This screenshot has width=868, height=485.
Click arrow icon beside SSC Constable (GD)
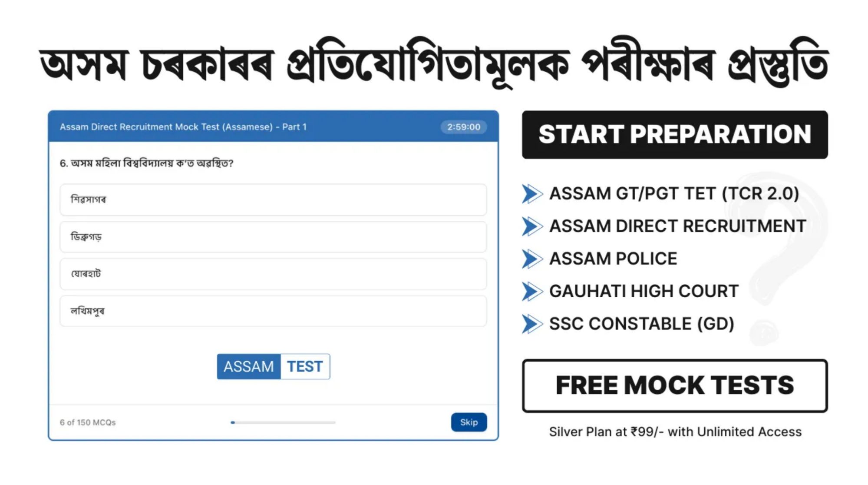click(x=532, y=324)
